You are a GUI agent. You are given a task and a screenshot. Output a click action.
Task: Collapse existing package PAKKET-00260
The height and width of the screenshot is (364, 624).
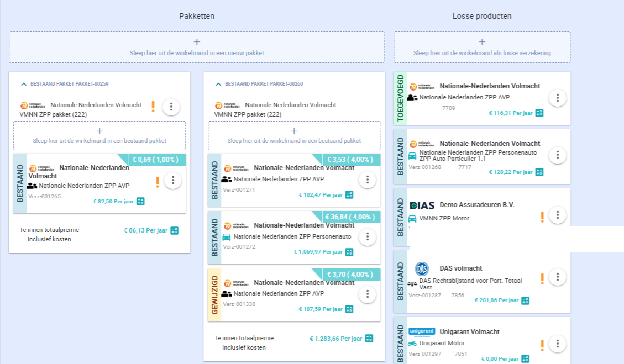point(218,84)
